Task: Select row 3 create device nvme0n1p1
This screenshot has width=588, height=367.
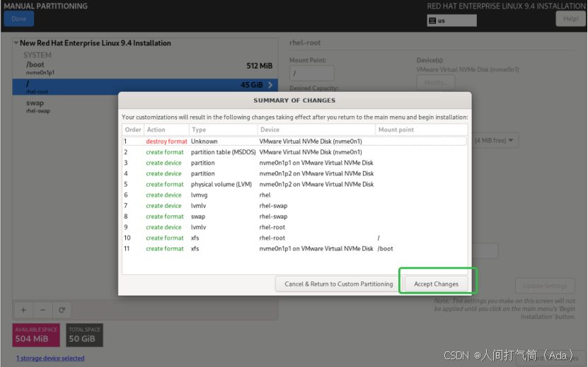Action: (x=295, y=163)
